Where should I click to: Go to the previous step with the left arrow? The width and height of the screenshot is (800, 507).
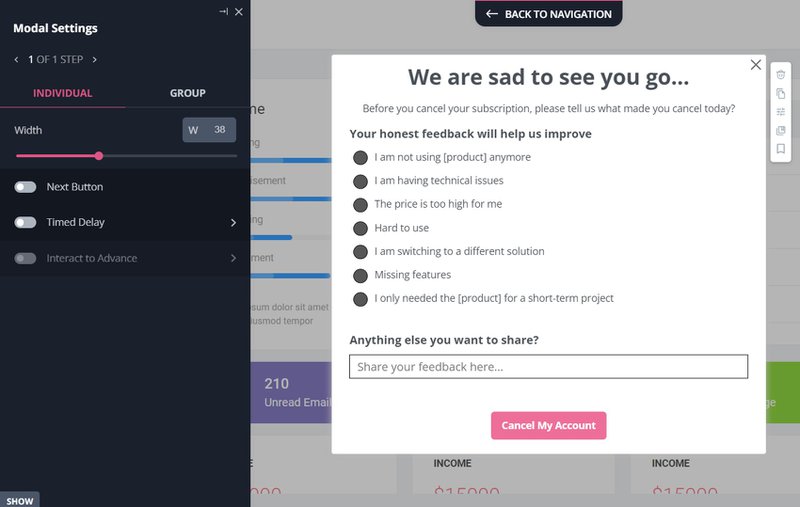pos(16,60)
